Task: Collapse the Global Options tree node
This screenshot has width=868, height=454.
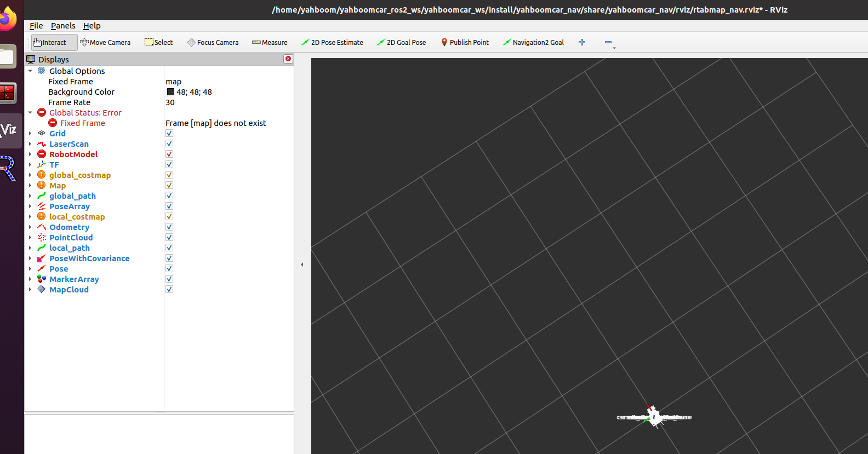Action: tap(30, 71)
